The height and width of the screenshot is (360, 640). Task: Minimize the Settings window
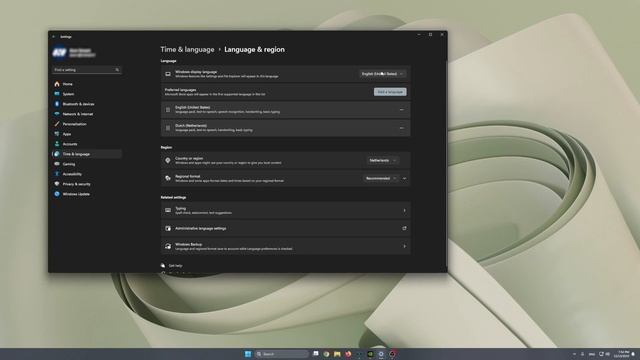pos(419,35)
